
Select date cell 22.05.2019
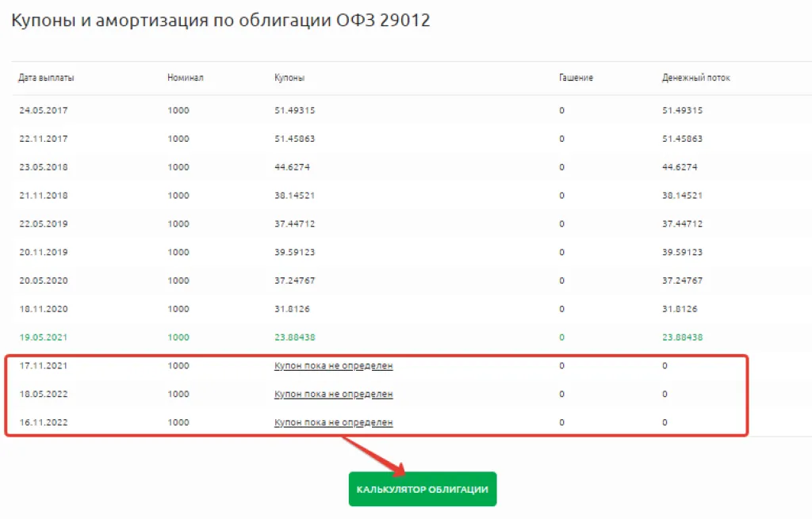click(44, 223)
